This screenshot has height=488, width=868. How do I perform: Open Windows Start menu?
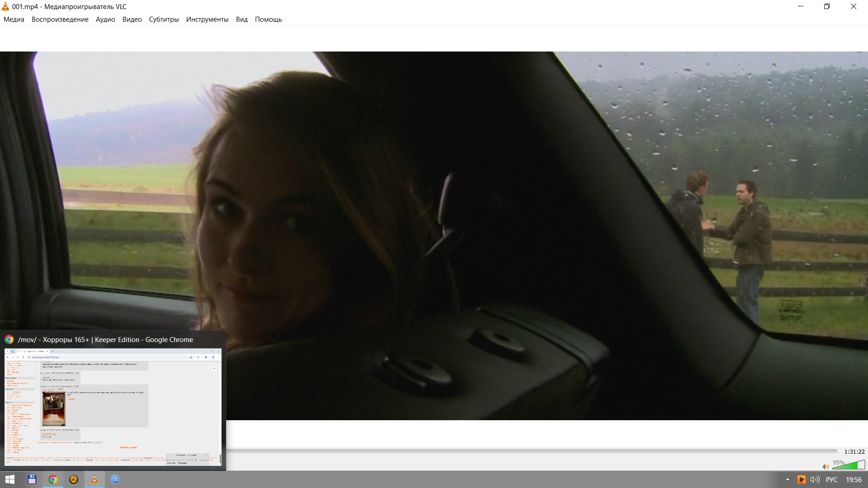[x=10, y=479]
